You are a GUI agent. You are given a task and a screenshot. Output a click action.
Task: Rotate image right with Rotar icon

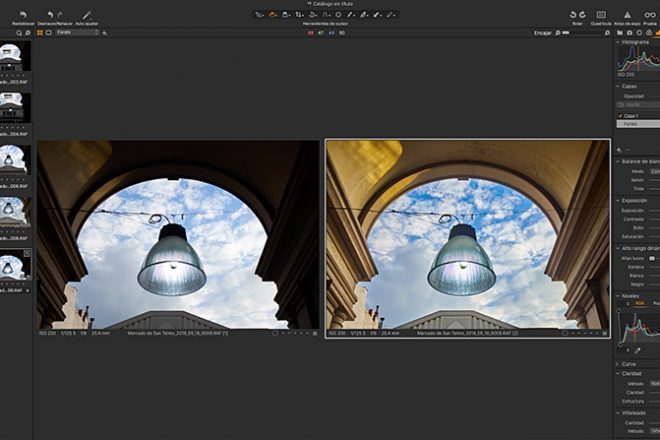coord(582,15)
